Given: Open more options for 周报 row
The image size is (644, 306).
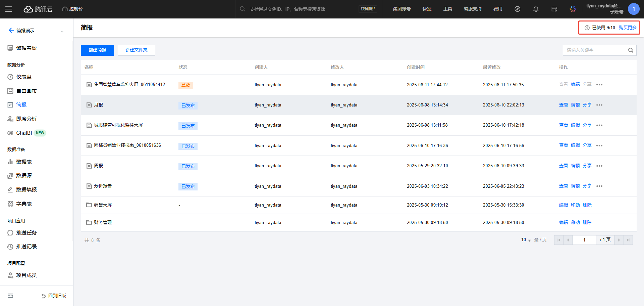Looking at the screenshot, I should click(599, 166).
